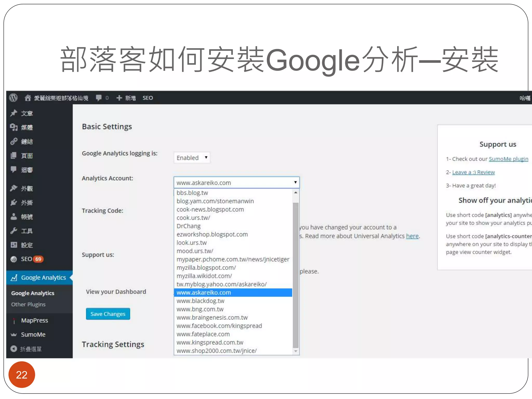The height and width of the screenshot is (399, 532).
Task: Open the SEO icon in sidebar
Action: (14, 259)
